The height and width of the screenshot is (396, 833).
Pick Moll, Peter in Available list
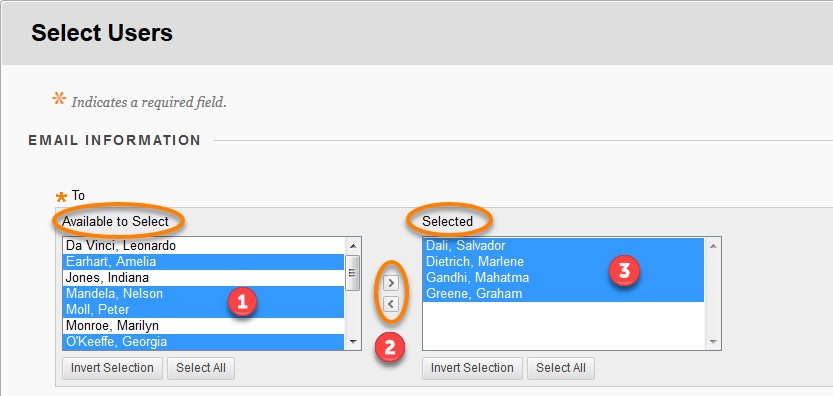(203, 309)
